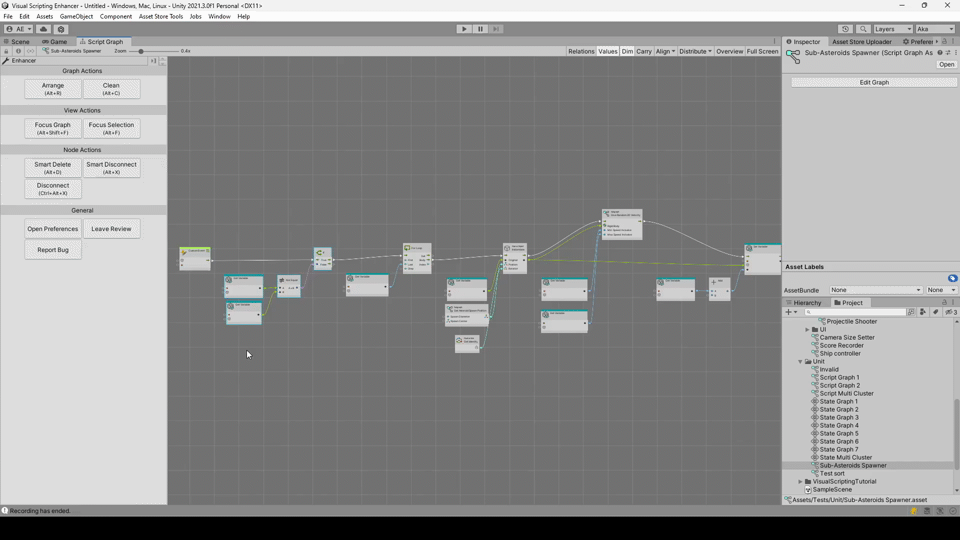Open the Aka layout dropdown

pos(935,29)
